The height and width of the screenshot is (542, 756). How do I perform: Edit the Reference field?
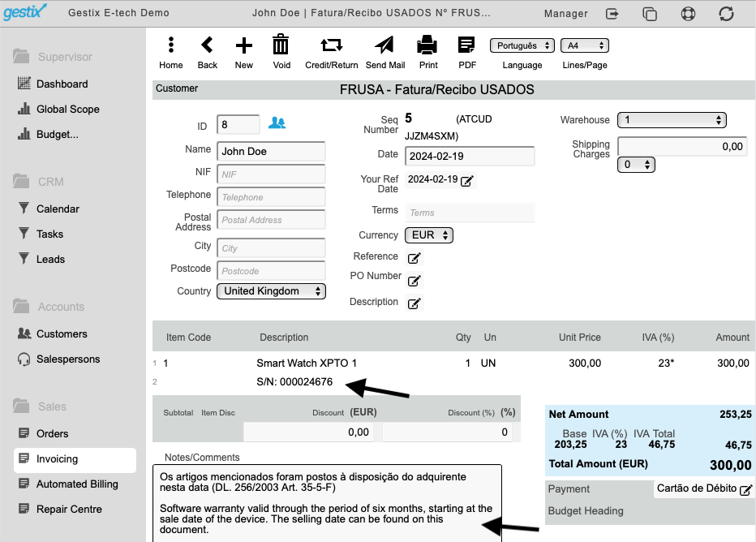click(415, 258)
